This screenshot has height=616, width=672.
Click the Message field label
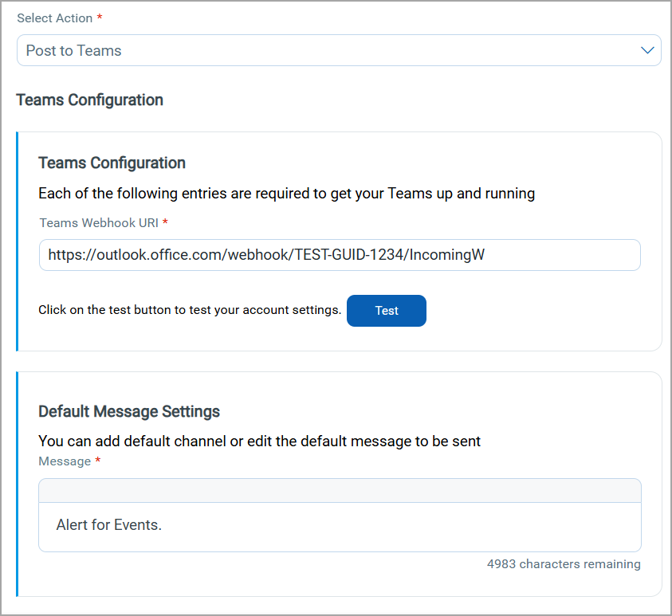[x=65, y=461]
